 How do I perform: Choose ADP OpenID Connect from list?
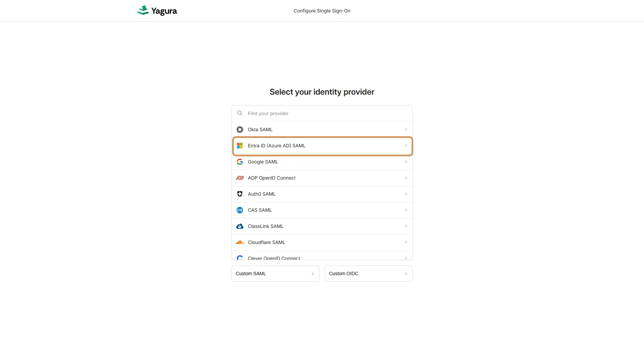tap(272, 178)
